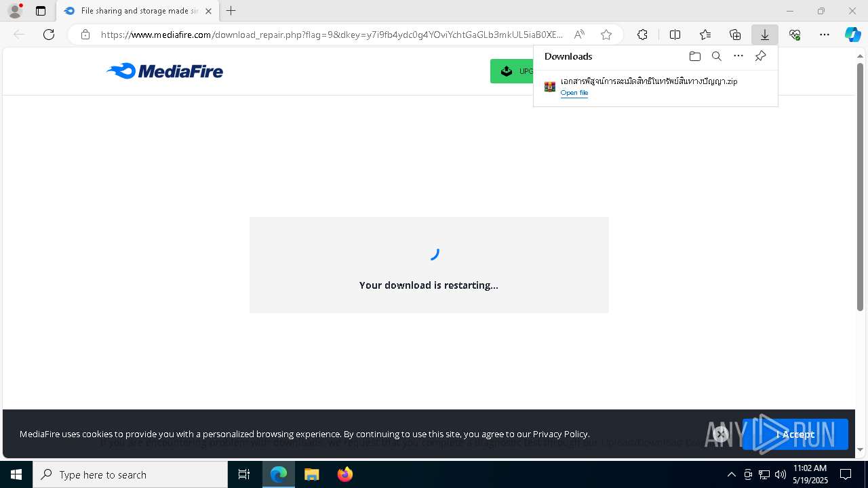868x488 pixels.
Task: Open the clock and date flyout
Action: click(810, 474)
